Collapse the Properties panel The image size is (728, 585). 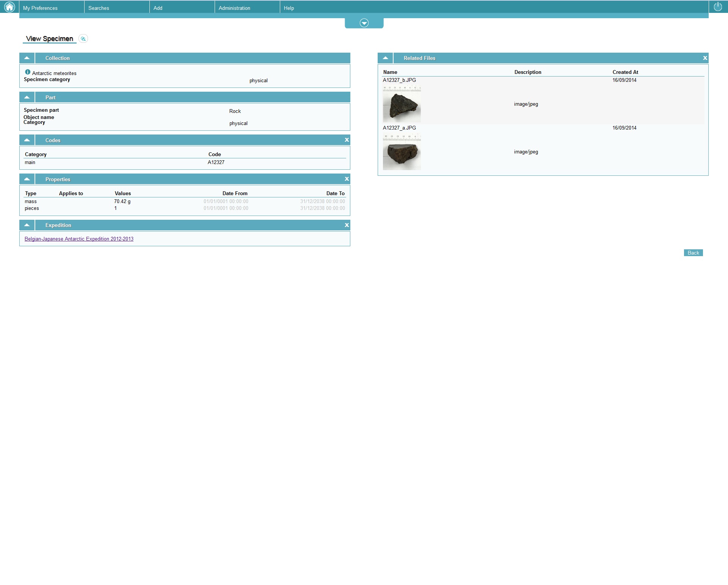pos(27,179)
